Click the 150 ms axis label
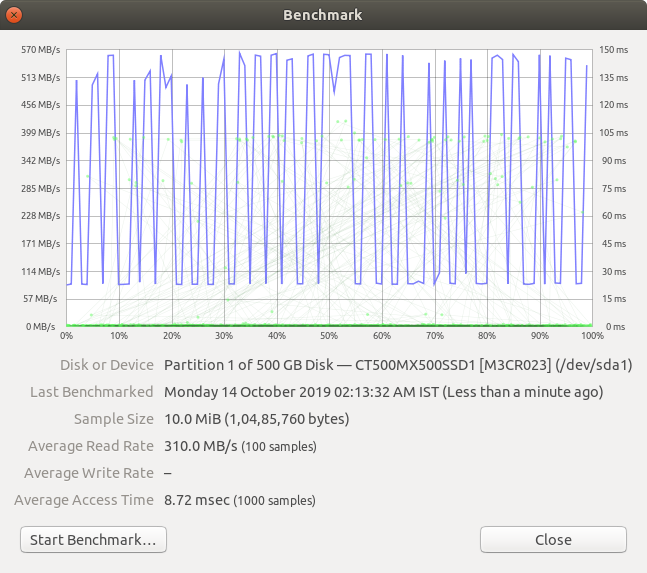 pyautogui.click(x=614, y=50)
